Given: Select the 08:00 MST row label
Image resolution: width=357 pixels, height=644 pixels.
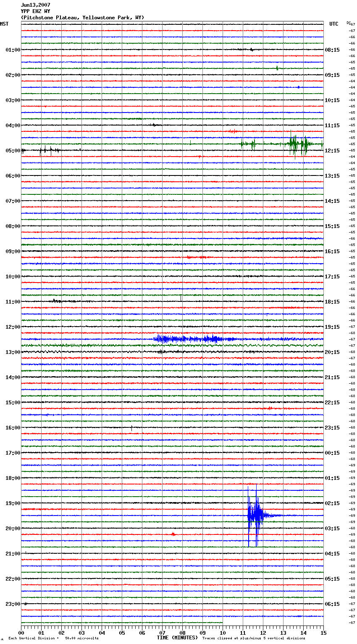Looking at the screenshot, I should click(13, 226).
